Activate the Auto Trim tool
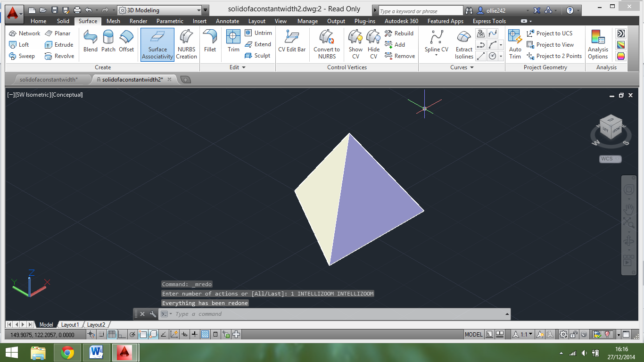Screen dimensions: 644x362 pyautogui.click(x=515, y=44)
